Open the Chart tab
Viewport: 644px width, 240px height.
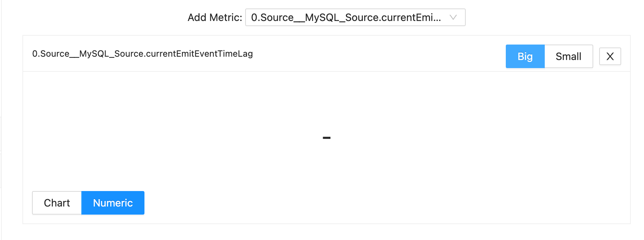coord(57,203)
